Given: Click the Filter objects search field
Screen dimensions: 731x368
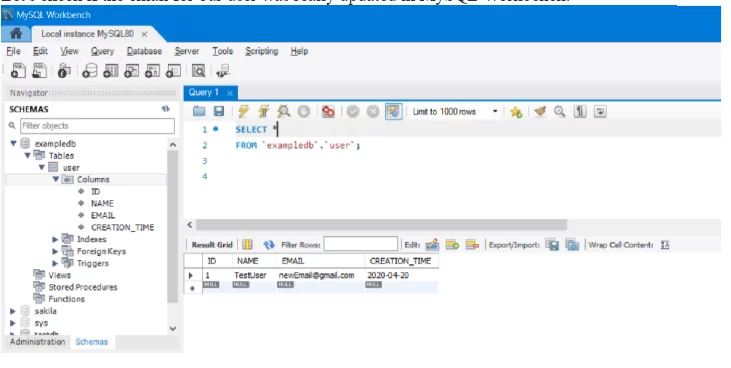Looking at the screenshot, I should (97, 126).
